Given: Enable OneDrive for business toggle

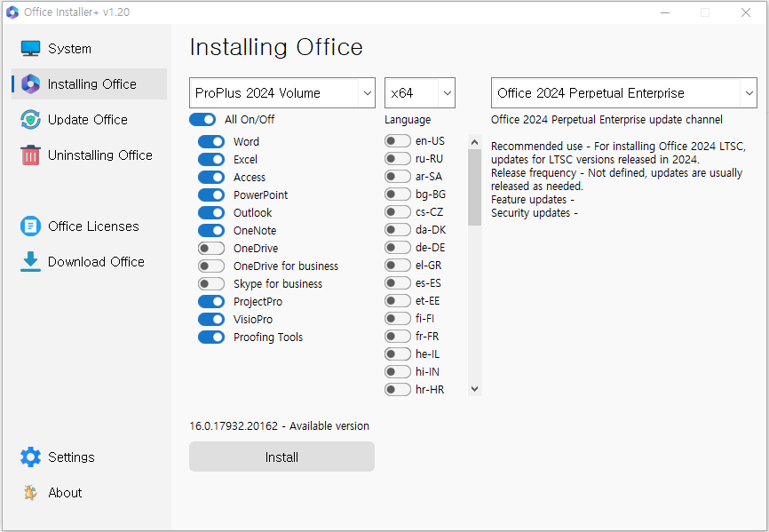Looking at the screenshot, I should [x=211, y=266].
